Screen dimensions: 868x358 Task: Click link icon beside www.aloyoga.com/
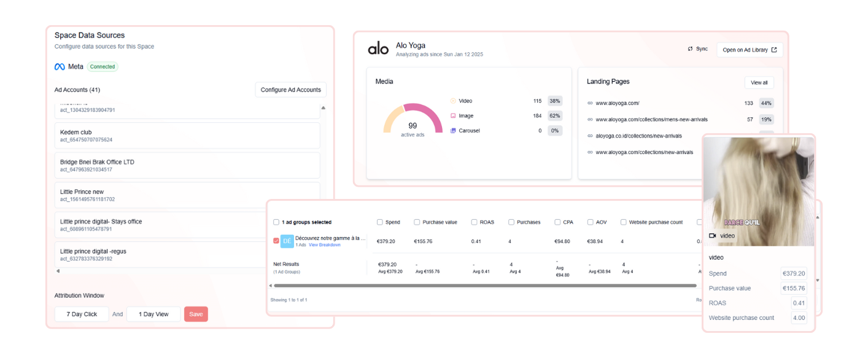tap(590, 103)
